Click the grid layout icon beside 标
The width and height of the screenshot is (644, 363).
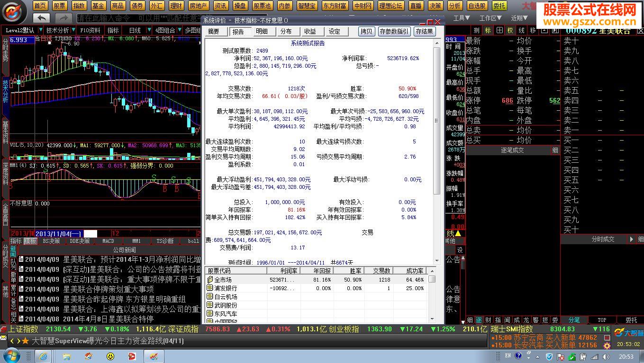pos(499,30)
